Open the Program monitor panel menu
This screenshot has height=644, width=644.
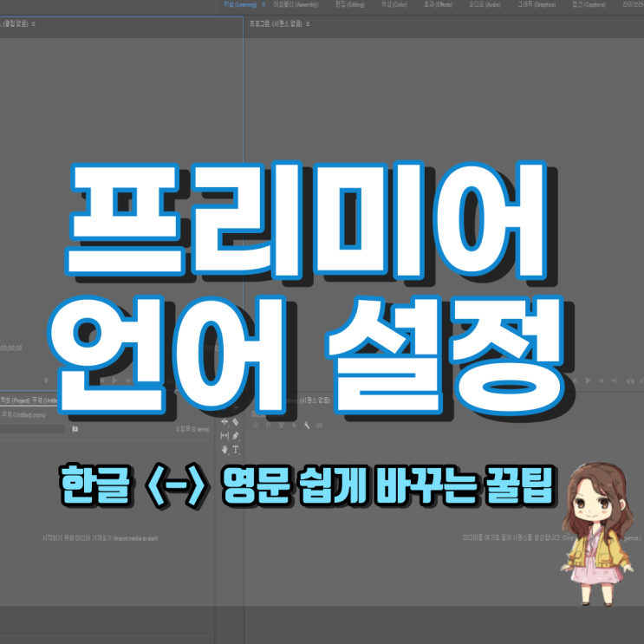point(308,23)
